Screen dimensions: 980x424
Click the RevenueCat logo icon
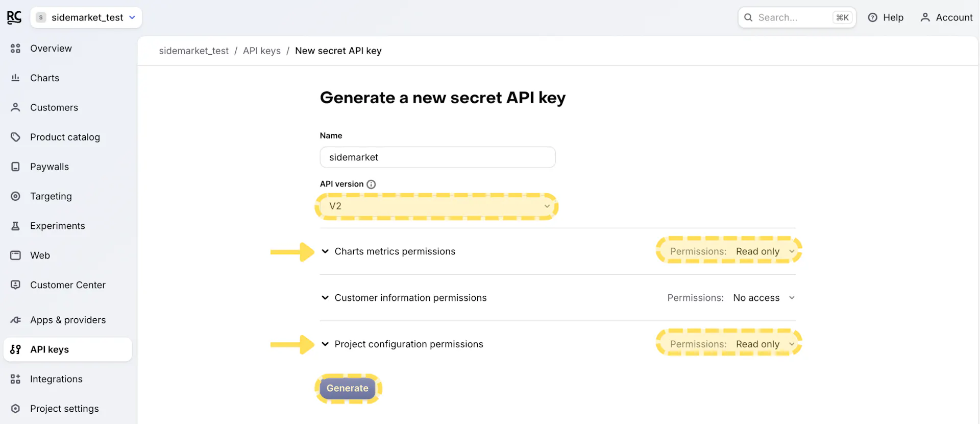(14, 17)
